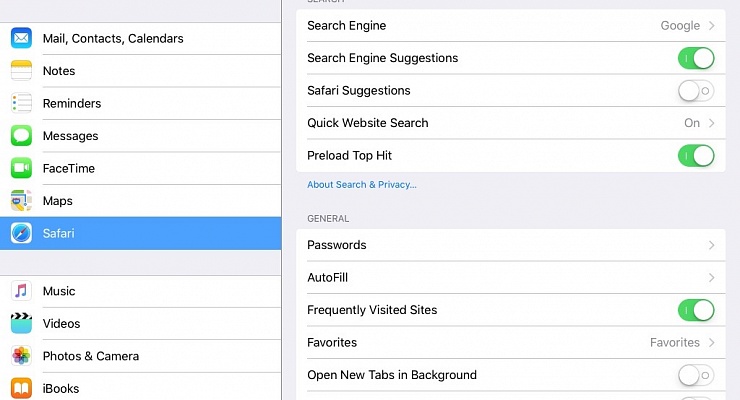The image size is (740, 400).
Task: Disable Search Engine Suggestions switch
Action: point(696,58)
